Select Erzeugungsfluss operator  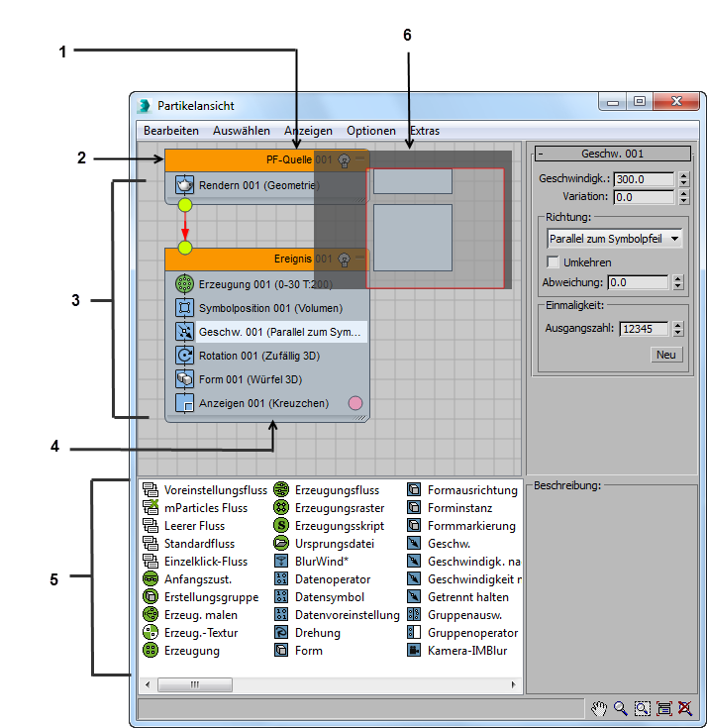click(327, 490)
